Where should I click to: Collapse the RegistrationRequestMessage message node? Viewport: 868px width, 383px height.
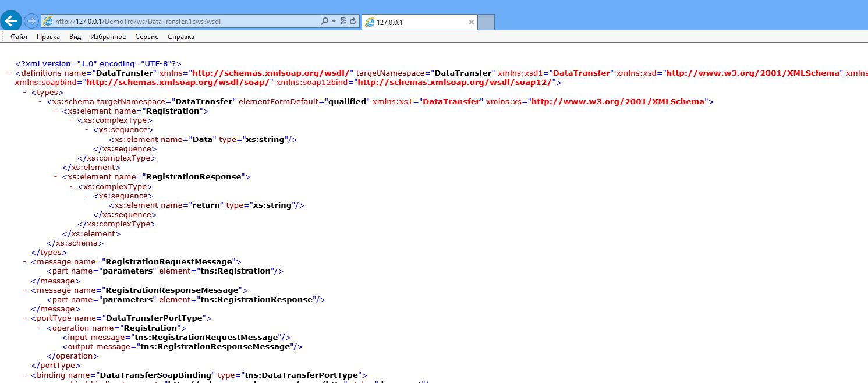click(24, 262)
